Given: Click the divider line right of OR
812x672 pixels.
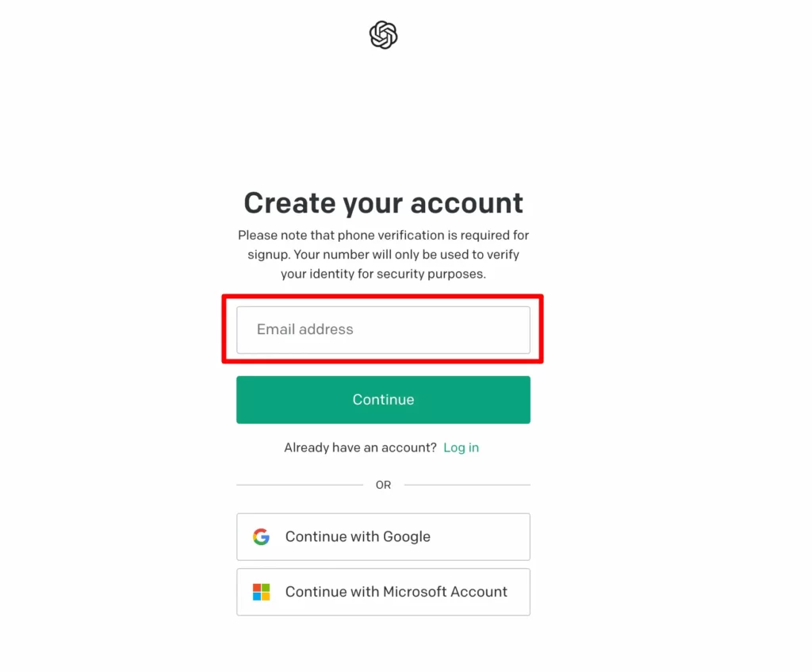Looking at the screenshot, I should click(467, 485).
